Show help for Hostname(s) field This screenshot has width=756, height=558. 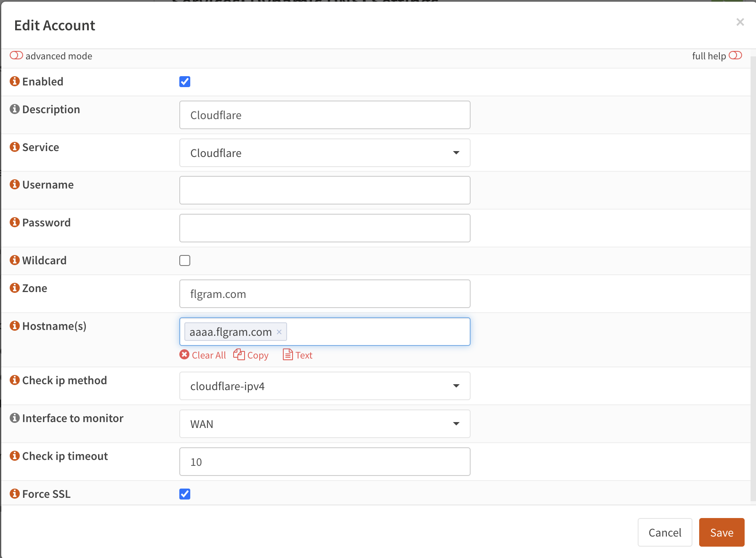coord(15,326)
